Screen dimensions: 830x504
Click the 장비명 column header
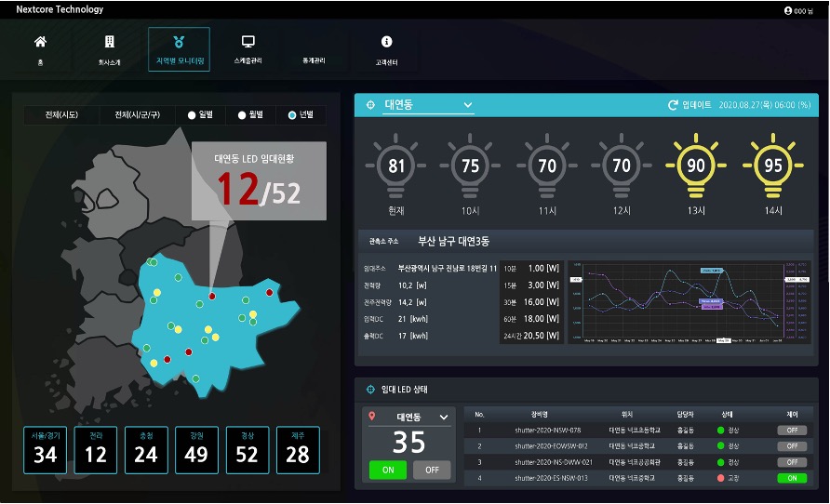(540, 415)
